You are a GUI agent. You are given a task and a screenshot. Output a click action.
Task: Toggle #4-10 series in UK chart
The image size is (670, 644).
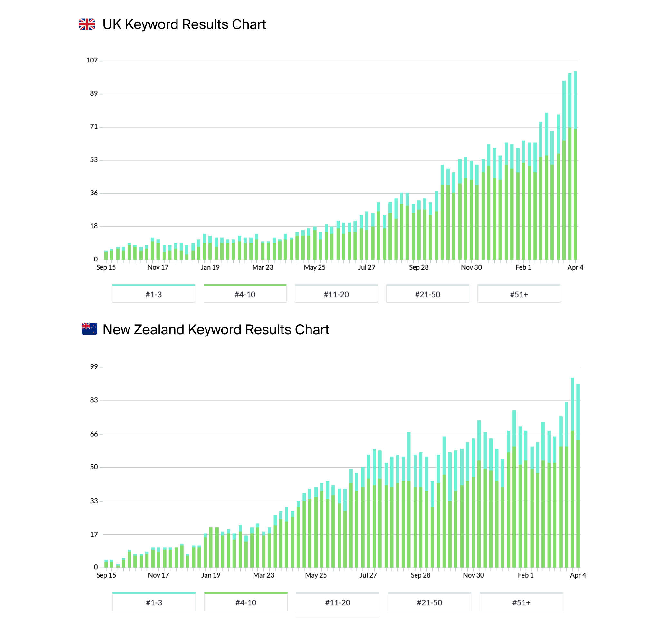pyautogui.click(x=245, y=294)
